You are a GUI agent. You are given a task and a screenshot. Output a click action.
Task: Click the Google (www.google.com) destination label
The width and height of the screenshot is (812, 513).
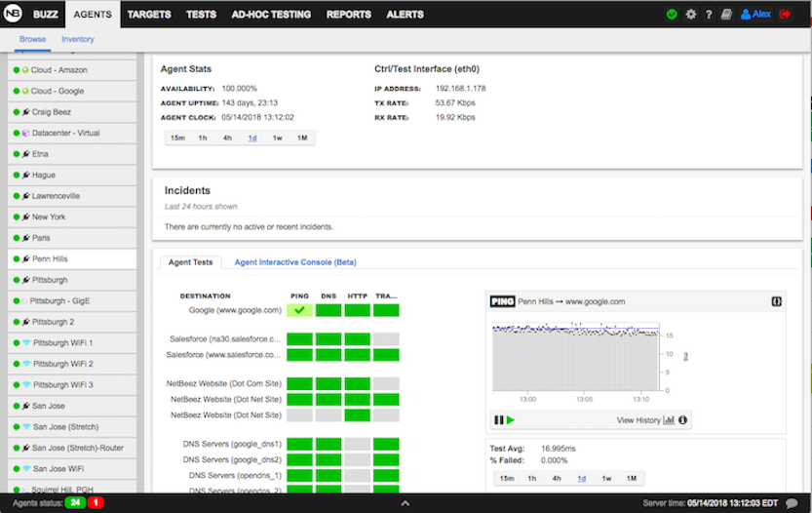235,310
